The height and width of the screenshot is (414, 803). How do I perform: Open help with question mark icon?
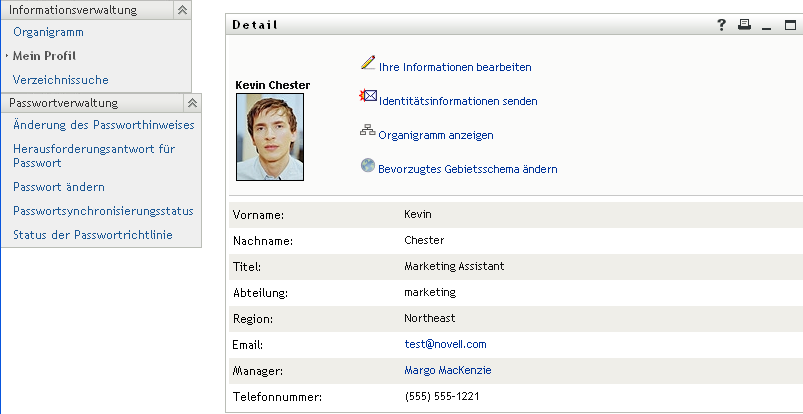point(722,25)
